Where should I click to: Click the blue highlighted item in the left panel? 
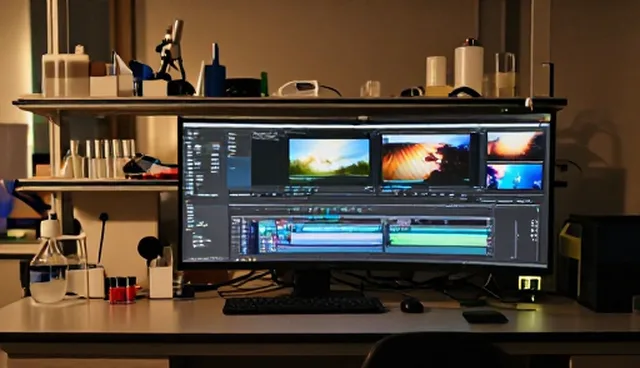239,173
